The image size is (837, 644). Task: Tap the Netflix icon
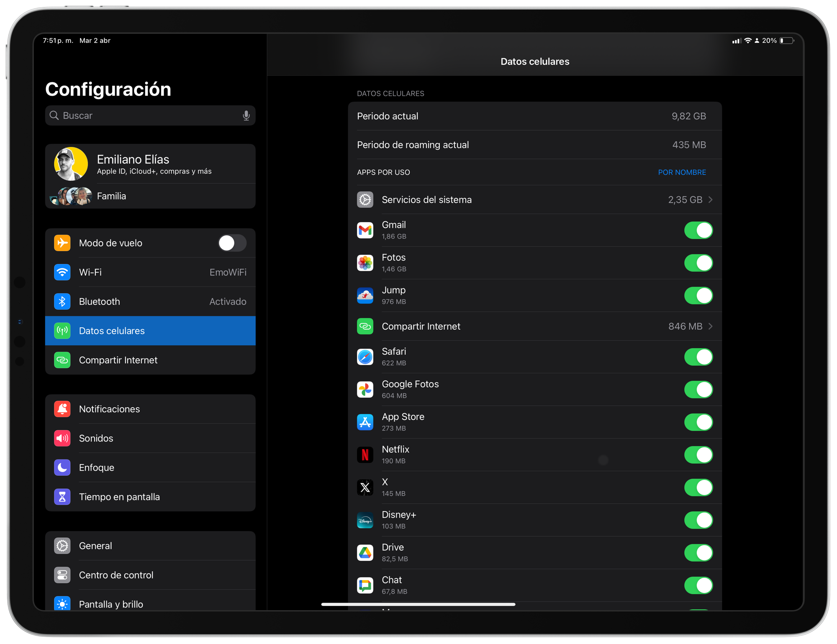(365, 455)
